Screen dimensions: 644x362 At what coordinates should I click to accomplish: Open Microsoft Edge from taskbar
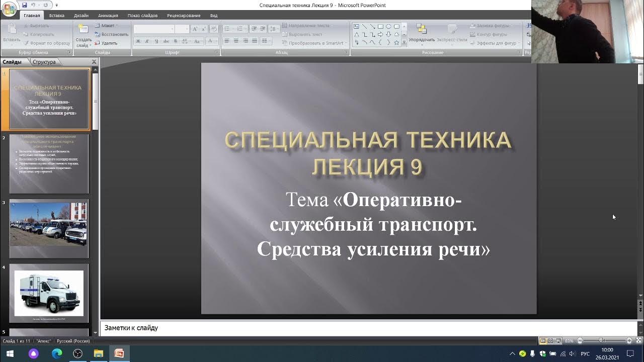point(57,353)
